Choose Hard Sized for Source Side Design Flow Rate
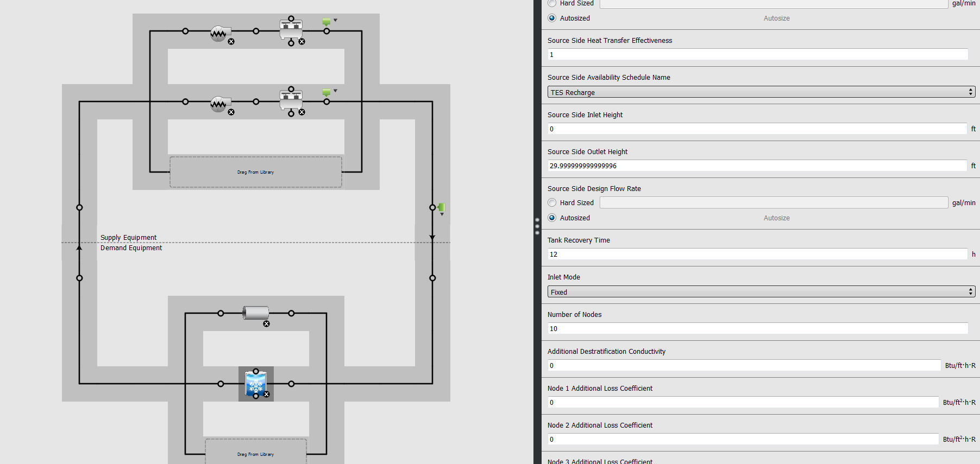Image resolution: width=980 pixels, height=464 pixels. [x=552, y=202]
